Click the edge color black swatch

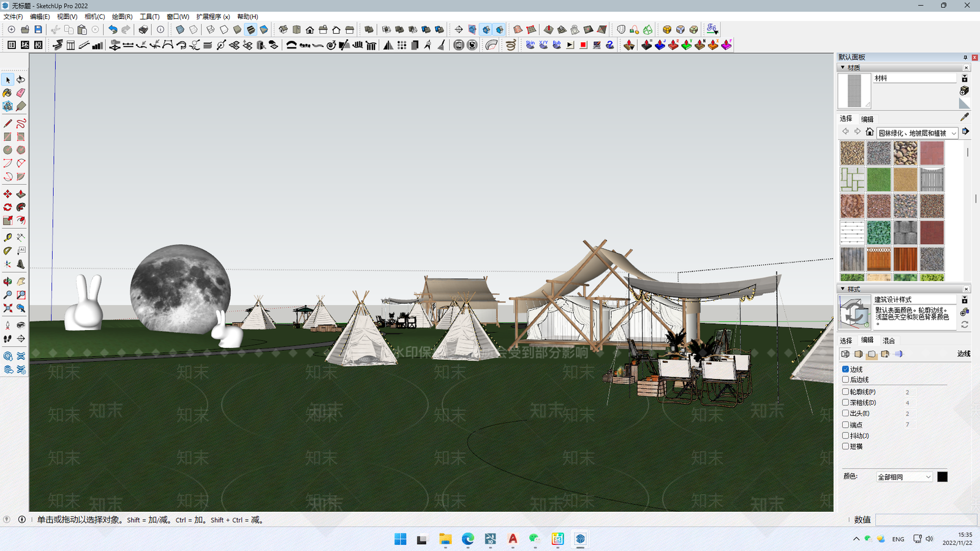[x=942, y=477]
